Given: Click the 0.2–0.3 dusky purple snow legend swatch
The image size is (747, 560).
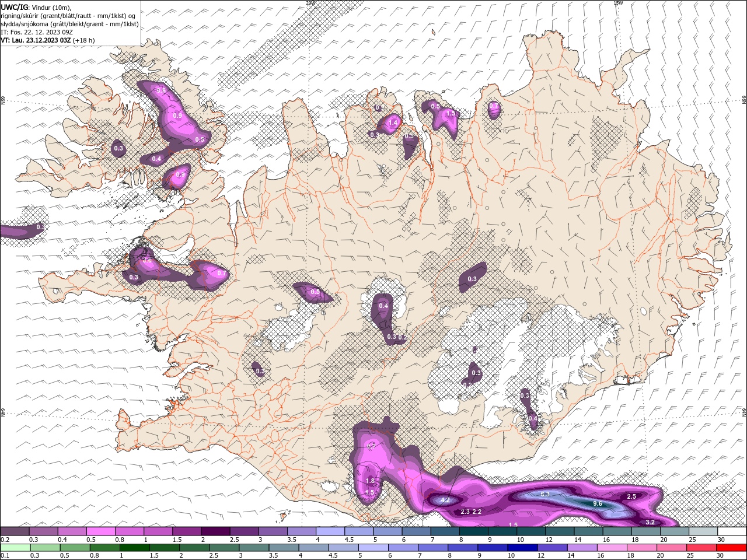Looking at the screenshot, I should (15, 531).
